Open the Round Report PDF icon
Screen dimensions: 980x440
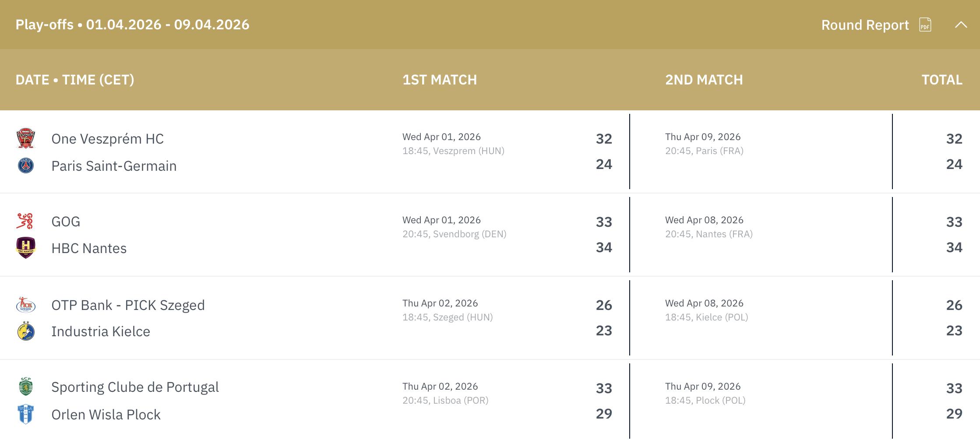(x=925, y=25)
